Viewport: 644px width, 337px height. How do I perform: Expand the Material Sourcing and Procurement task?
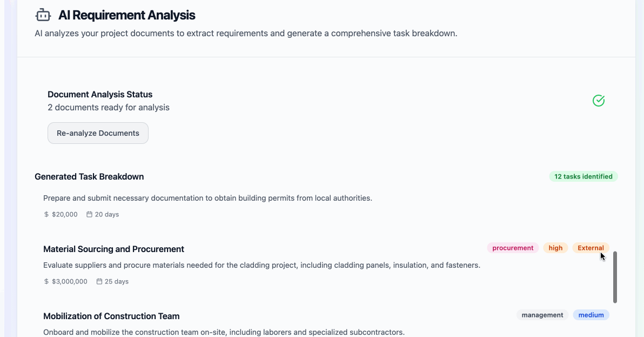[x=113, y=249]
